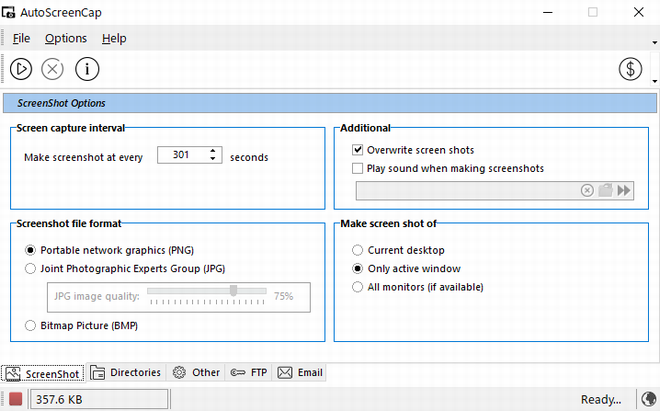660x411 pixels.
Task: Minimize the AutoScreenCap window
Action: (548, 12)
